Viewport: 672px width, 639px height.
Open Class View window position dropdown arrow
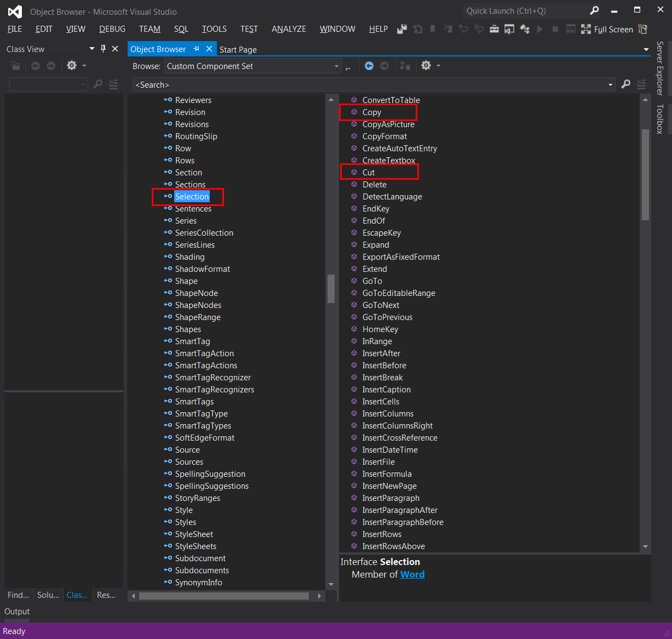(91, 49)
